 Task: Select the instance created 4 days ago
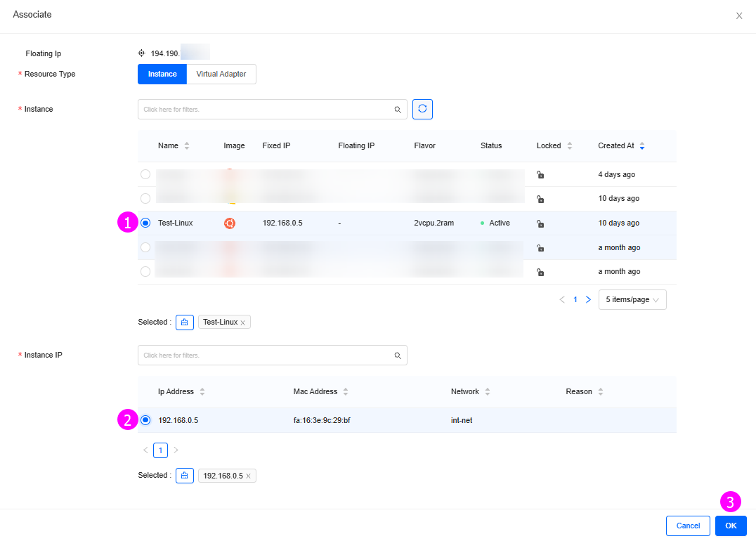coord(145,174)
